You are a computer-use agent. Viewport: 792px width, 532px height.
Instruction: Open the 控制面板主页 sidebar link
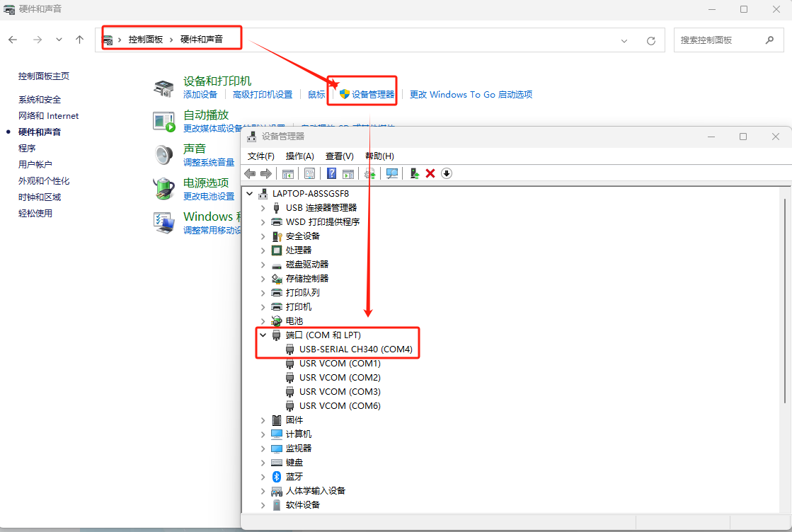(44, 76)
